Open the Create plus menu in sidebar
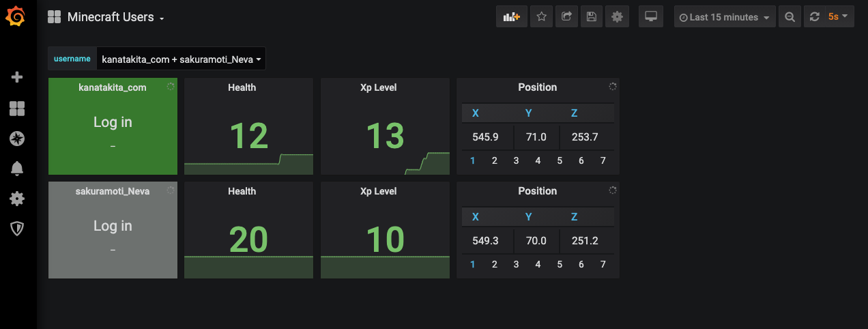Viewport: 868px width, 329px height. coord(18,77)
